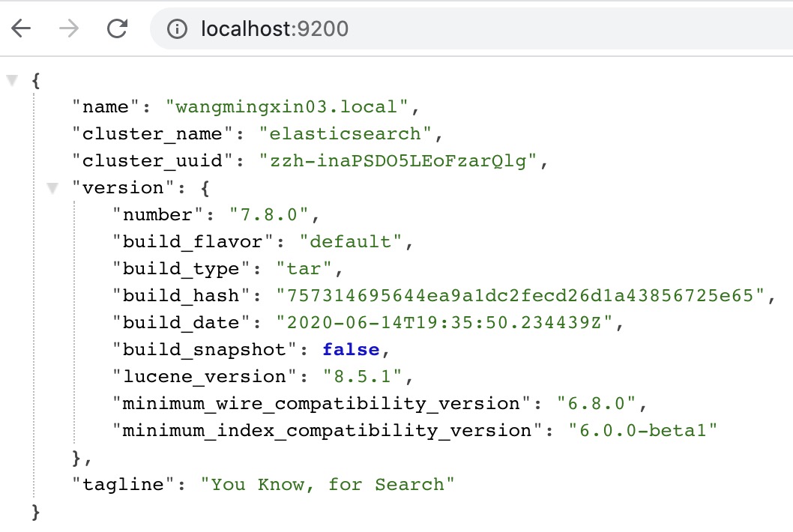Screen dimensions: 793x532
Task: Click the minimum wire compatibility value "6.8.0"
Action: (x=596, y=403)
